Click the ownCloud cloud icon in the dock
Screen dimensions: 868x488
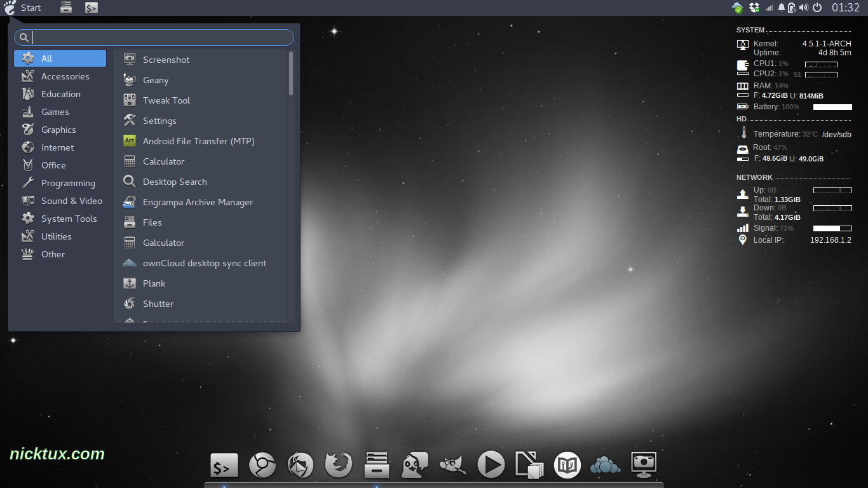pyautogui.click(x=605, y=466)
